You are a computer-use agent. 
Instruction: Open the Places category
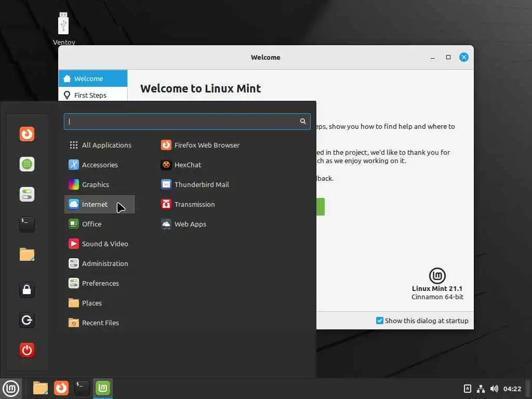100,303
